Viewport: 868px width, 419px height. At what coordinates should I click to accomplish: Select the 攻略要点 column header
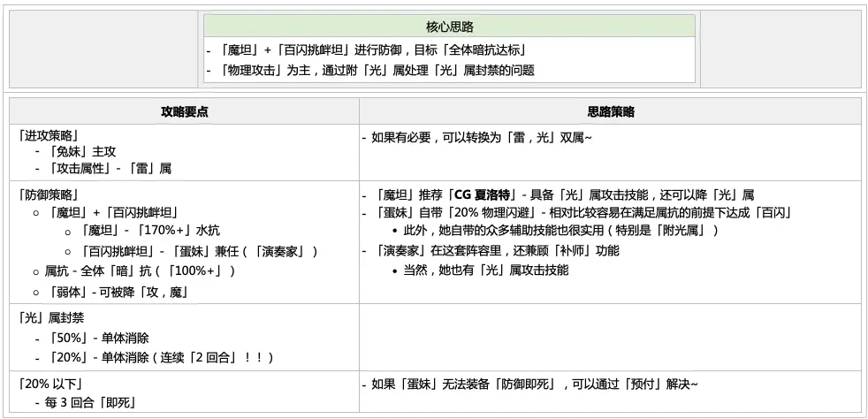[185, 111]
